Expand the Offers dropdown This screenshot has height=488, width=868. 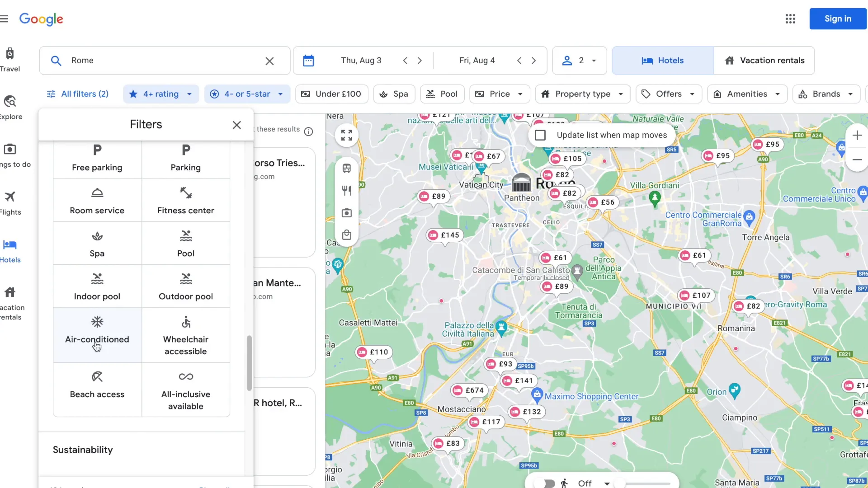(669, 94)
